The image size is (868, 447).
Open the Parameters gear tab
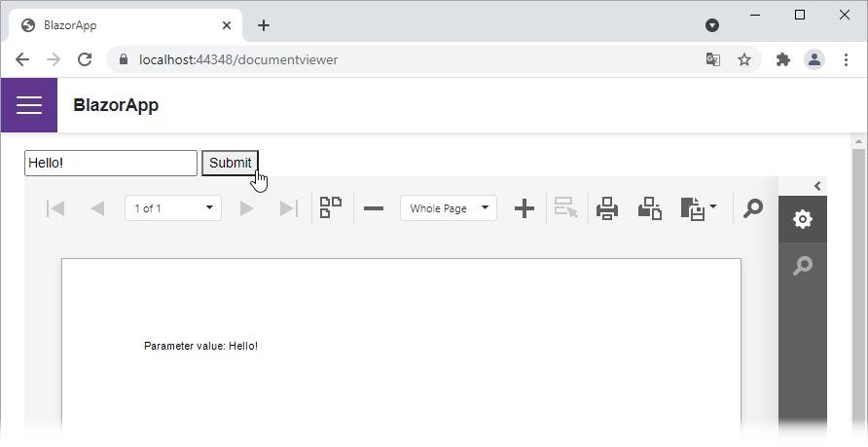[802, 219]
